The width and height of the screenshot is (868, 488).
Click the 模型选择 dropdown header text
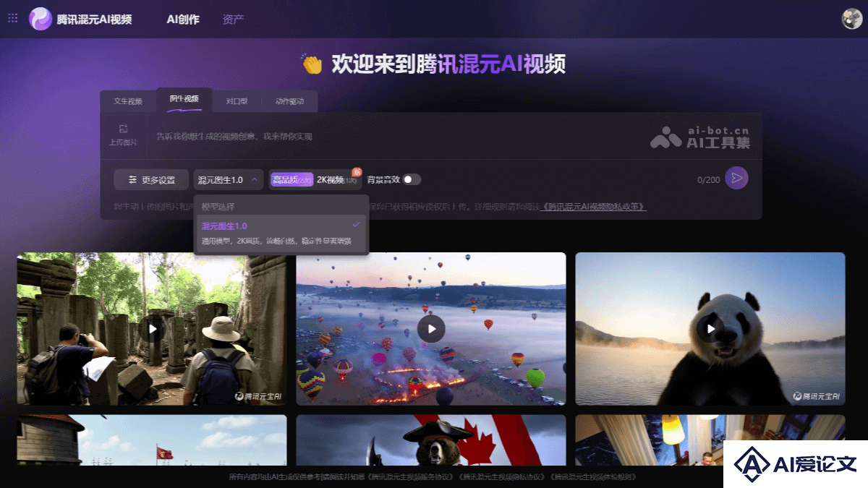(x=218, y=207)
